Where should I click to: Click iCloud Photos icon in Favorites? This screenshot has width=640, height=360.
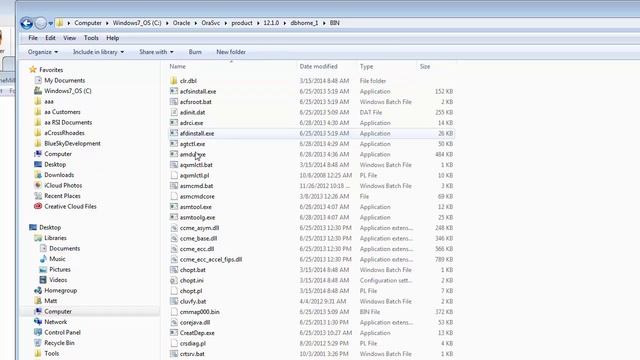point(38,185)
